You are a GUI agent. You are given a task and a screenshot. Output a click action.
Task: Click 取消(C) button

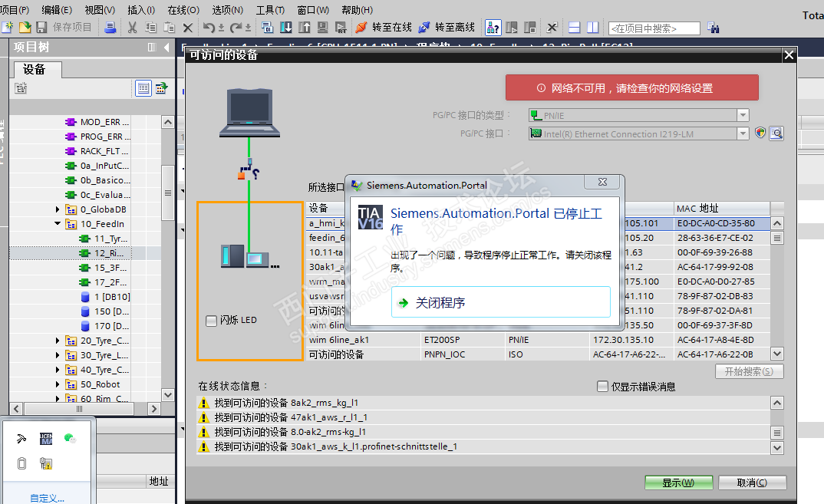coord(752,483)
